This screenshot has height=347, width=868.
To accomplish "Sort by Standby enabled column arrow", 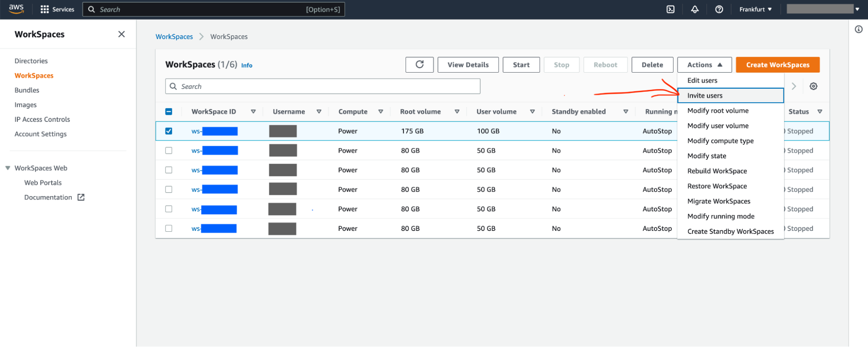I will click(626, 112).
